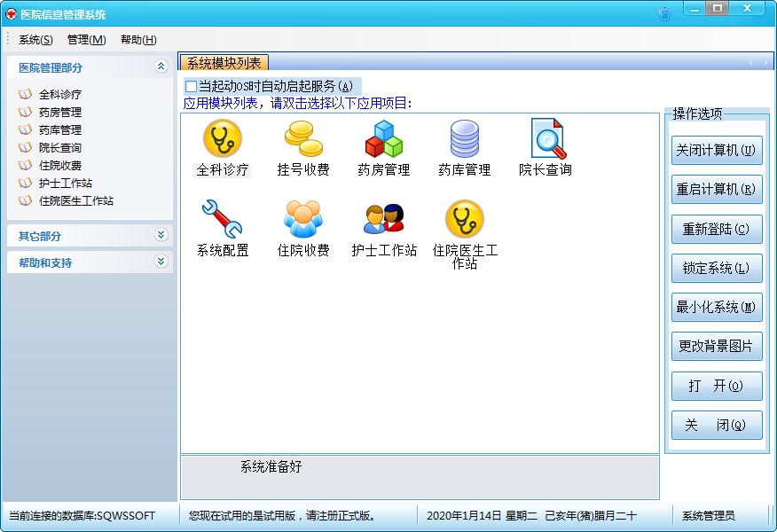777x532 pixels.
Task: Click the status bar date 2020年1月14日
Action: 464,516
